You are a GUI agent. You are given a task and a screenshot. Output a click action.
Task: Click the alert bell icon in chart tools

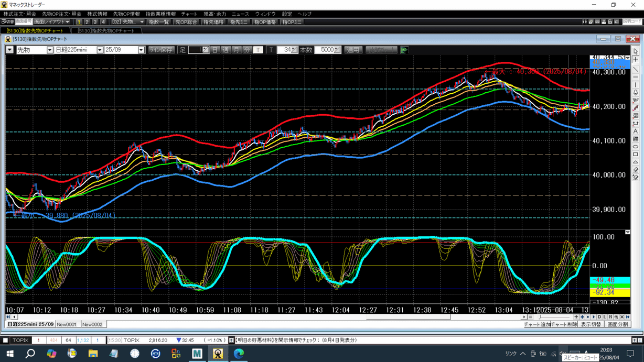(x=636, y=93)
